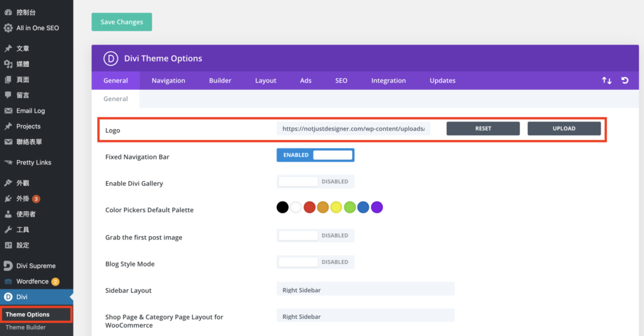Image resolution: width=644 pixels, height=336 pixels.
Task: Click the Wordfence notification badge showing 2
Action: pyautogui.click(x=55, y=282)
